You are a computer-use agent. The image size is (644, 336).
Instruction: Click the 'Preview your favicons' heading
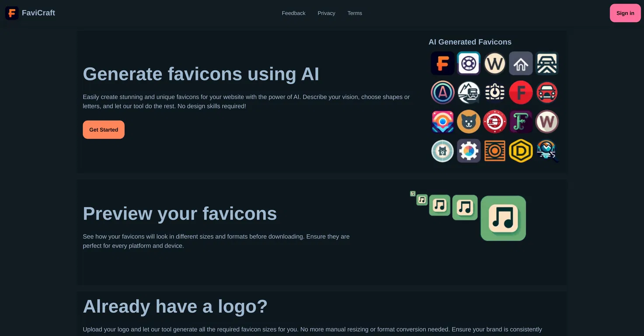pos(180,213)
